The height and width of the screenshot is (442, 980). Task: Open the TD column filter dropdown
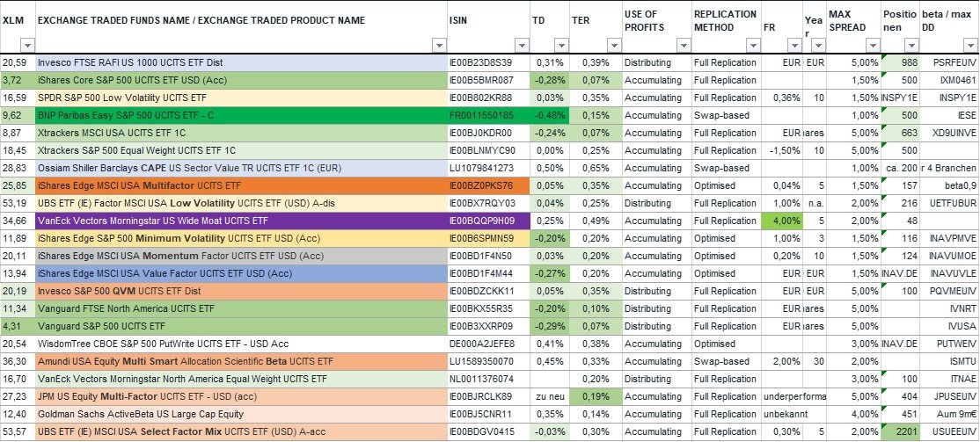pos(559,46)
